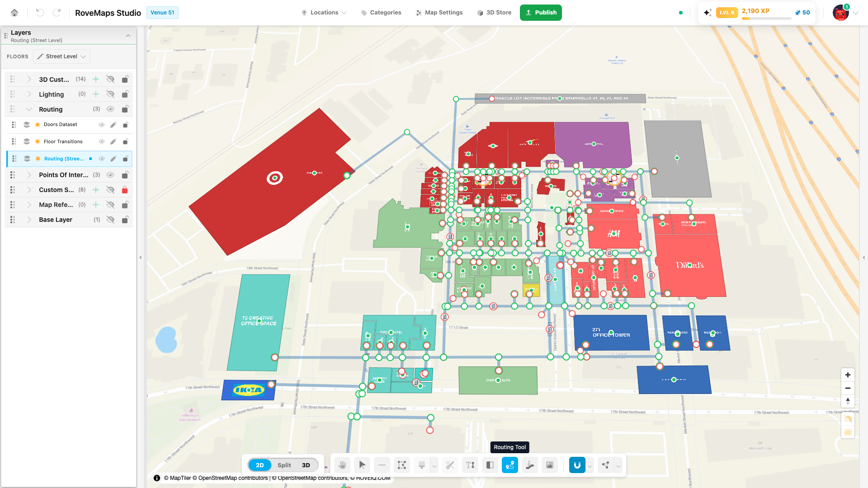Select the pan hand tool
This screenshot has height=488, width=868.
pyautogui.click(x=342, y=465)
